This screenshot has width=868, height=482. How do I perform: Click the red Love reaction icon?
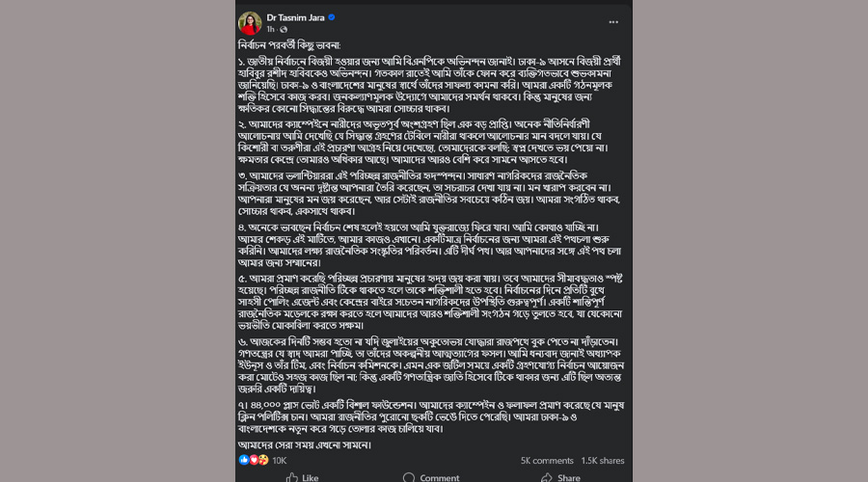tap(253, 460)
